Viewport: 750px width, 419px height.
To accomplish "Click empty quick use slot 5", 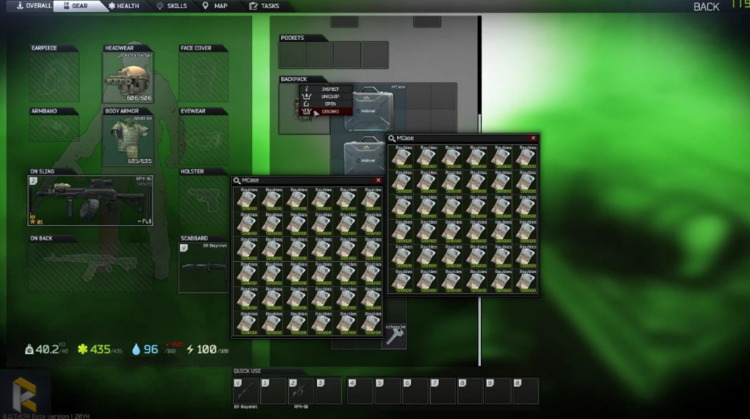I will pyautogui.click(x=387, y=391).
